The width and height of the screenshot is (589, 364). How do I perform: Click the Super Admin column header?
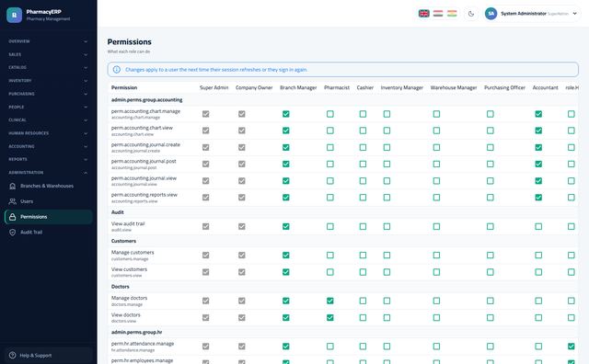214,87
